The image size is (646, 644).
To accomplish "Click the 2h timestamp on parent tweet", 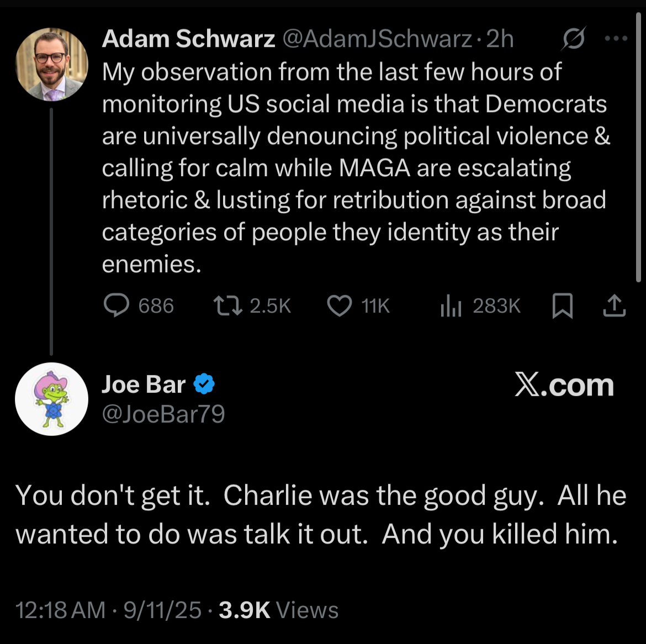I will pyautogui.click(x=500, y=39).
